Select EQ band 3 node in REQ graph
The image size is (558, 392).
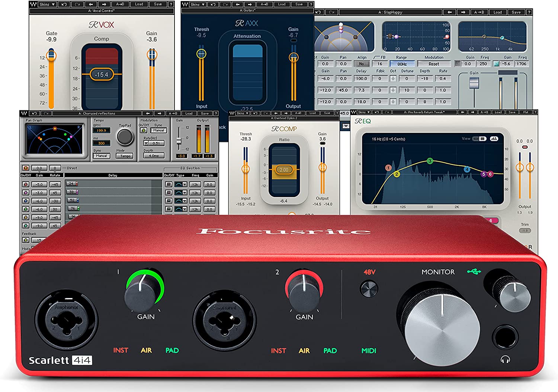(430, 161)
